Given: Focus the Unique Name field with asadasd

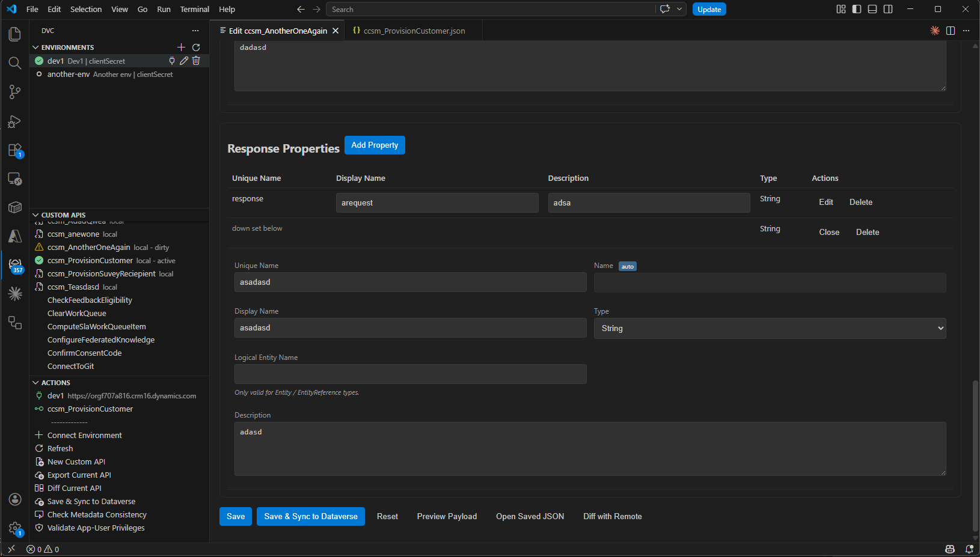Looking at the screenshot, I should [410, 282].
